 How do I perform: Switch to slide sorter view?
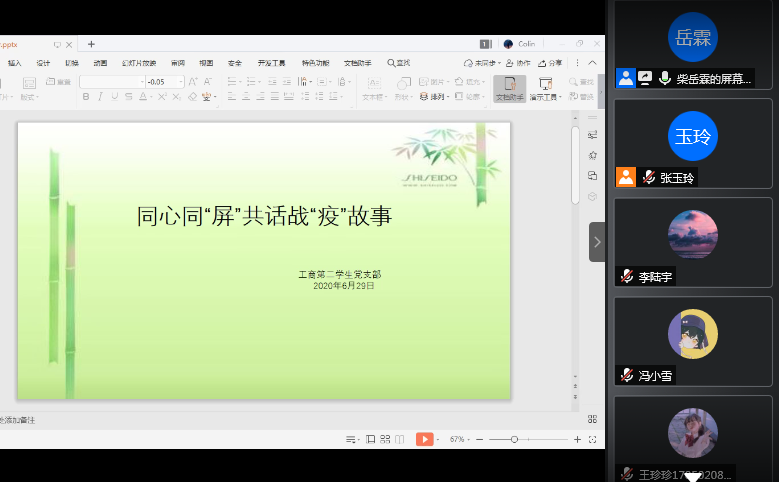tap(385, 439)
